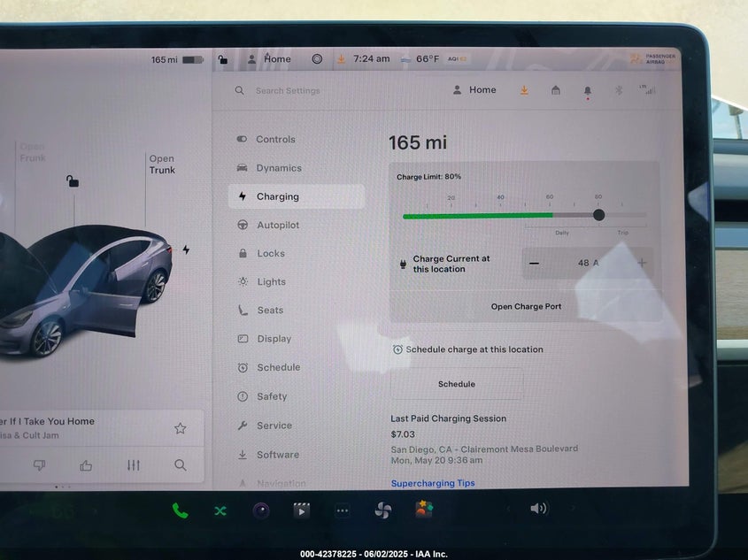Open the audio equalizer settings icon
Screen dimensions: 748x560
133,465
